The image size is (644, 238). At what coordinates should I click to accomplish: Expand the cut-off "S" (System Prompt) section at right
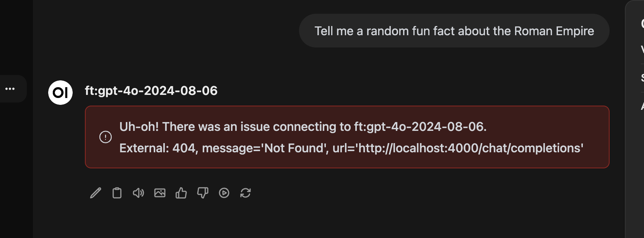pos(642,78)
